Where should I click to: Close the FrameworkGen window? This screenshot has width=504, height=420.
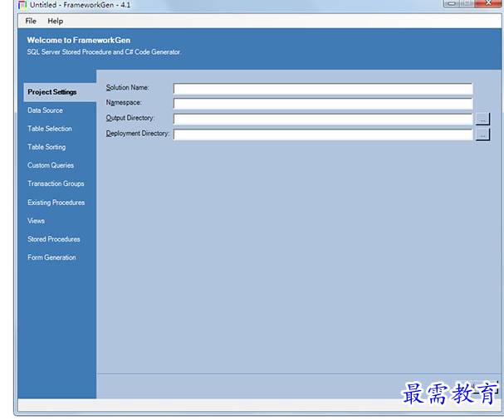(x=488, y=2)
